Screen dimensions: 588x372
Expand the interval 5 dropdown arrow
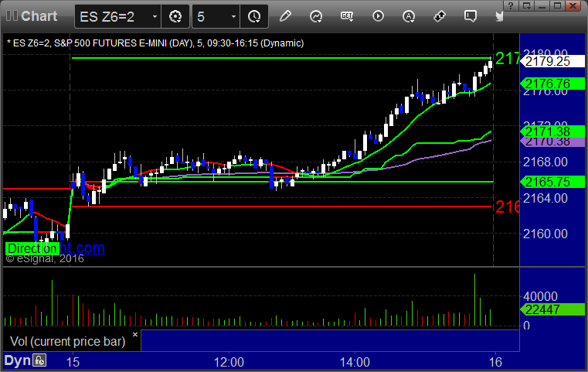(x=233, y=16)
